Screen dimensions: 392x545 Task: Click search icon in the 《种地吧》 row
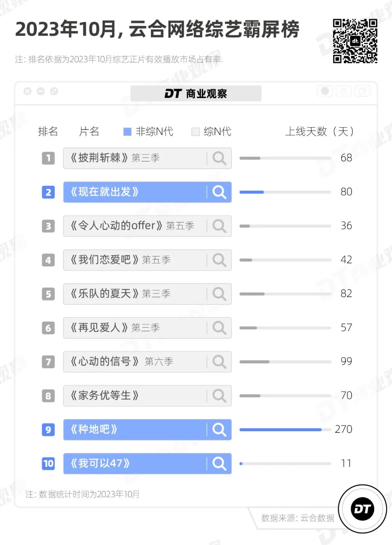(x=219, y=429)
